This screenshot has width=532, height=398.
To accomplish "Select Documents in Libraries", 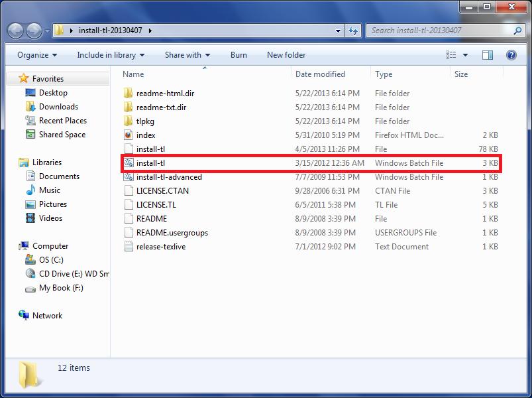I will [59, 176].
